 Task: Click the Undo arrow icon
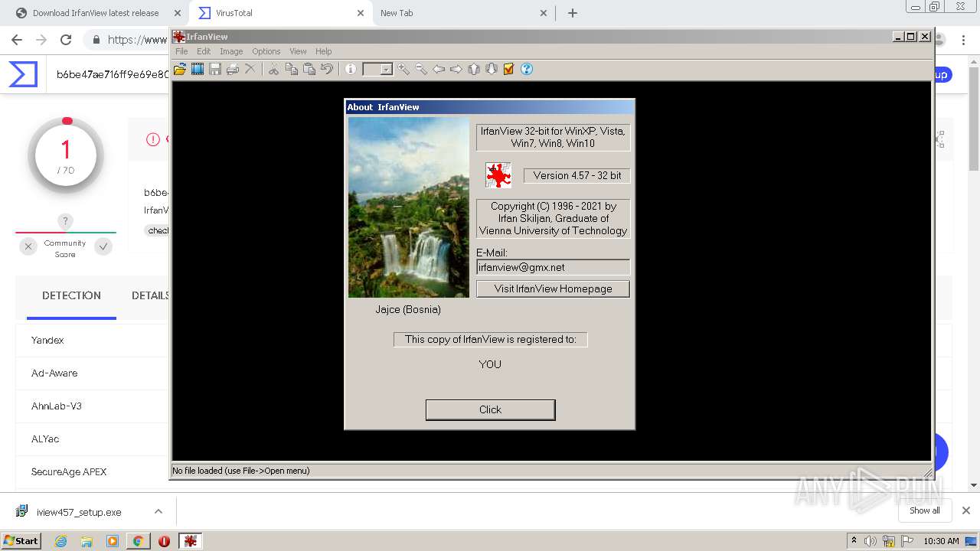[327, 69]
